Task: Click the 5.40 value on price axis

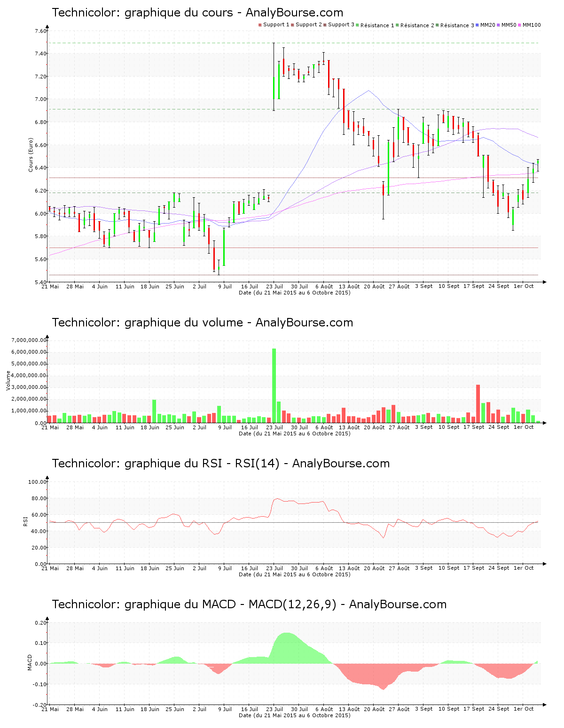Action: click(x=40, y=282)
